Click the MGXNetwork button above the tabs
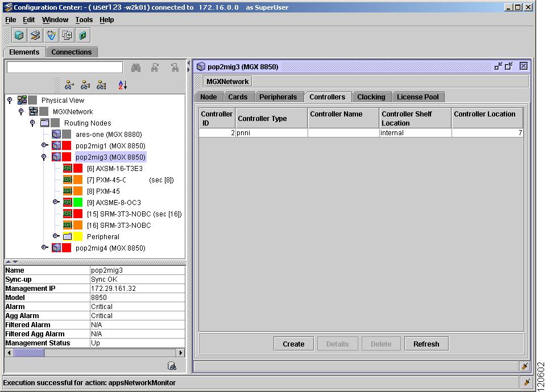 227,82
